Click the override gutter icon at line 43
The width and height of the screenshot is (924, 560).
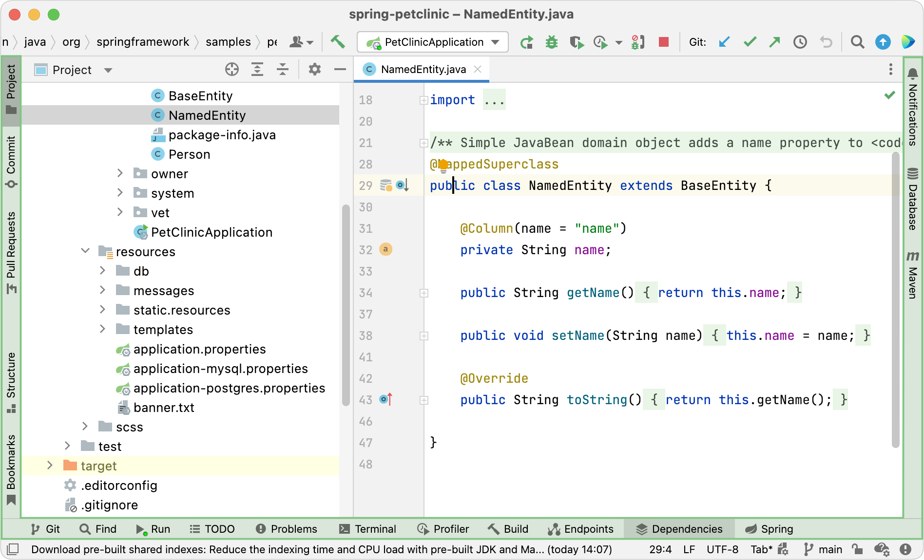[386, 400]
